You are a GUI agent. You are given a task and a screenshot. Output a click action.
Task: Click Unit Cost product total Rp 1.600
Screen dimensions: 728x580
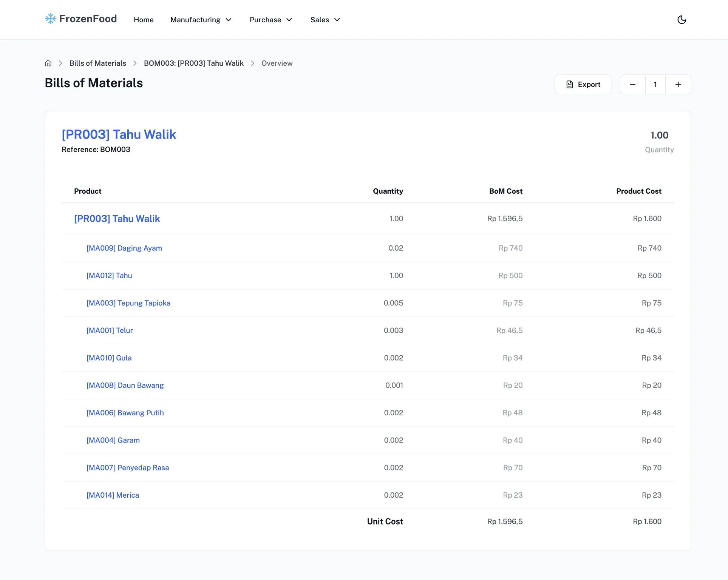(x=647, y=521)
